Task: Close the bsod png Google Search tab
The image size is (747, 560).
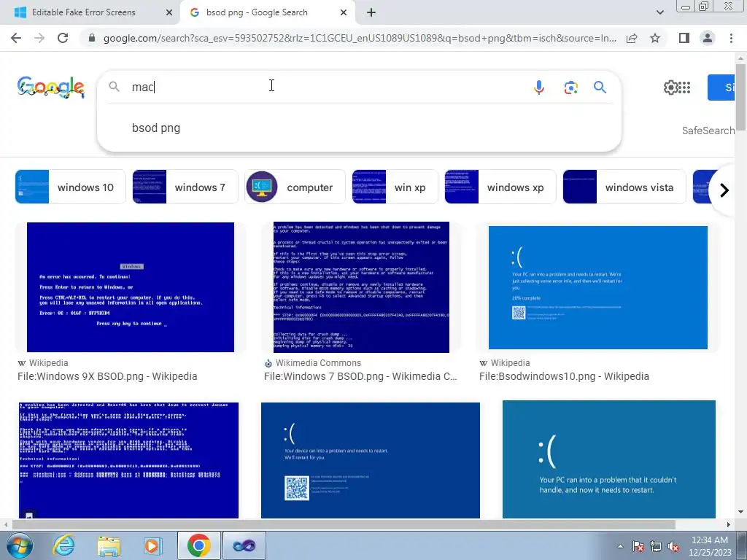Action: pyautogui.click(x=344, y=12)
